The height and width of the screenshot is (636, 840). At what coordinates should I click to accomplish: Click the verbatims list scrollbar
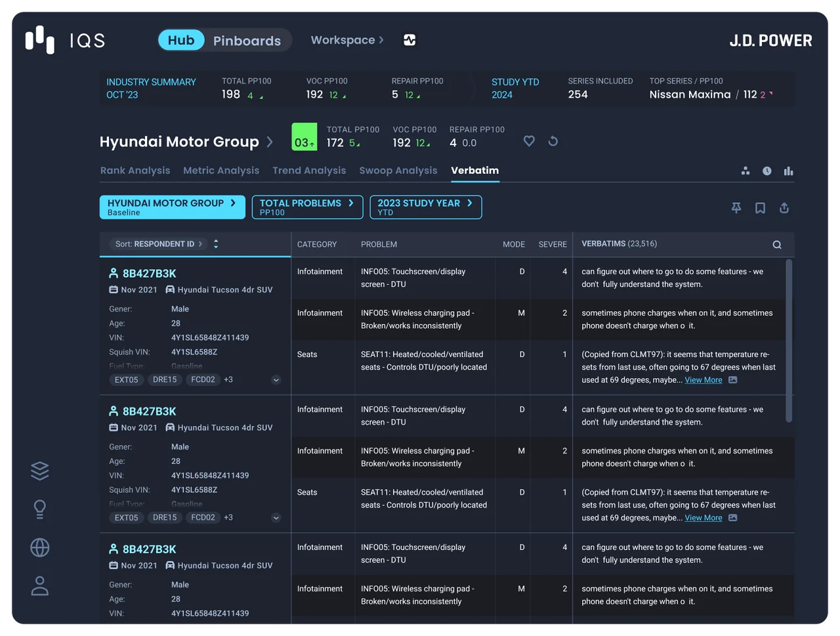[789, 341]
